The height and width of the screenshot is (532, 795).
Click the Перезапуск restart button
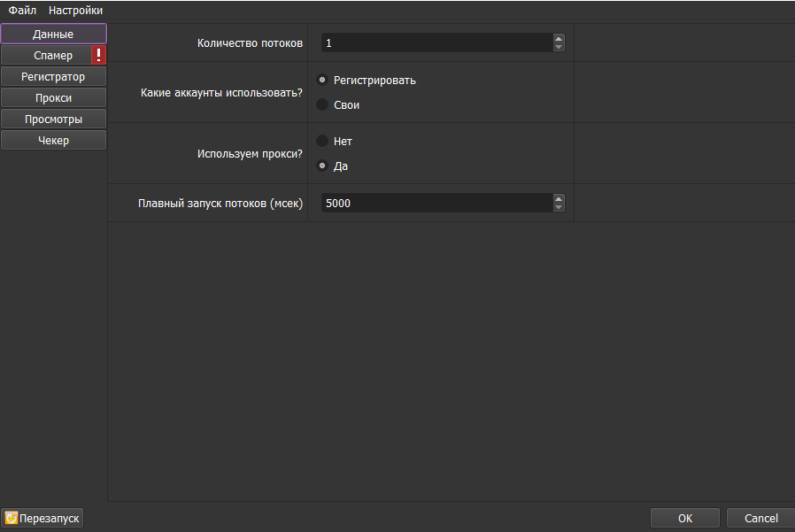pyautogui.click(x=42, y=518)
